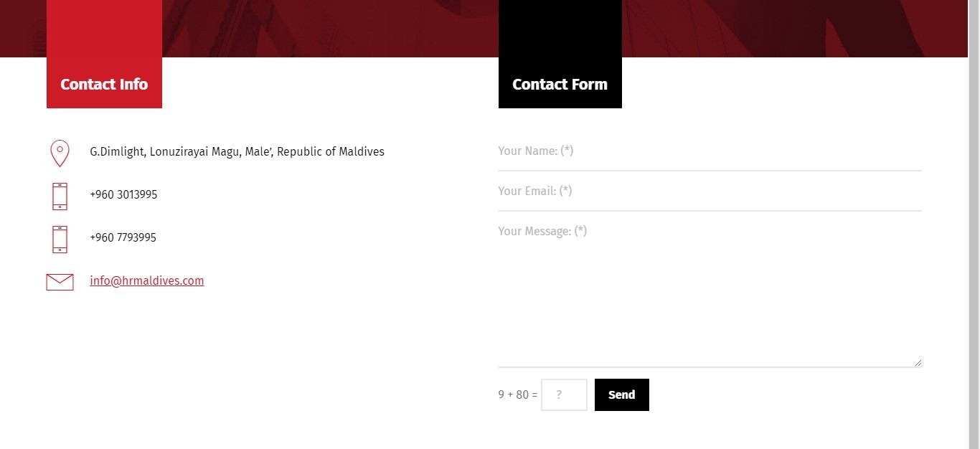This screenshot has height=449, width=980.
Task: Click the phone icon beside +960 3013995
Action: tap(60, 197)
